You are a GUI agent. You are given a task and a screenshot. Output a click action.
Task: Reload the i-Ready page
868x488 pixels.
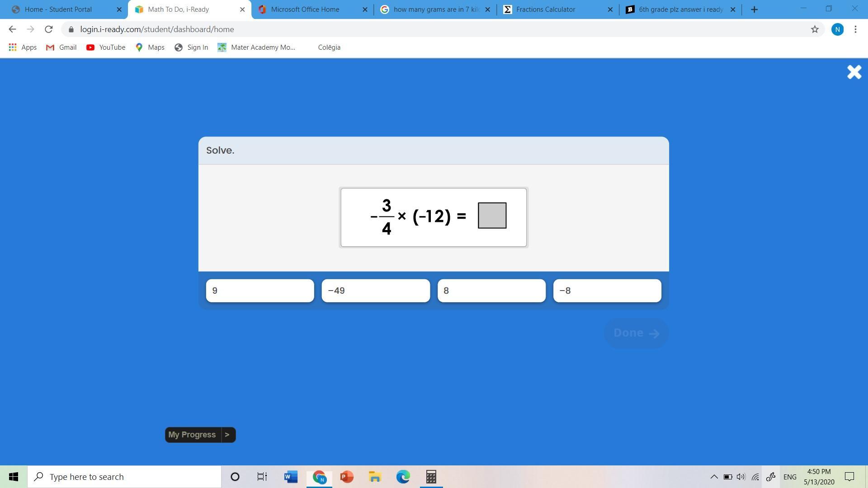[x=48, y=29]
